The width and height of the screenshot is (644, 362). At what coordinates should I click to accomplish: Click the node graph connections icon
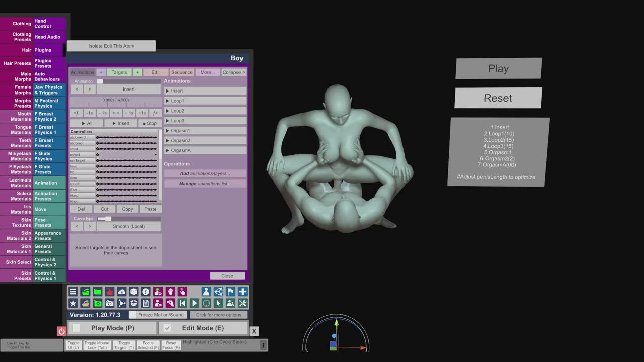[121, 303]
